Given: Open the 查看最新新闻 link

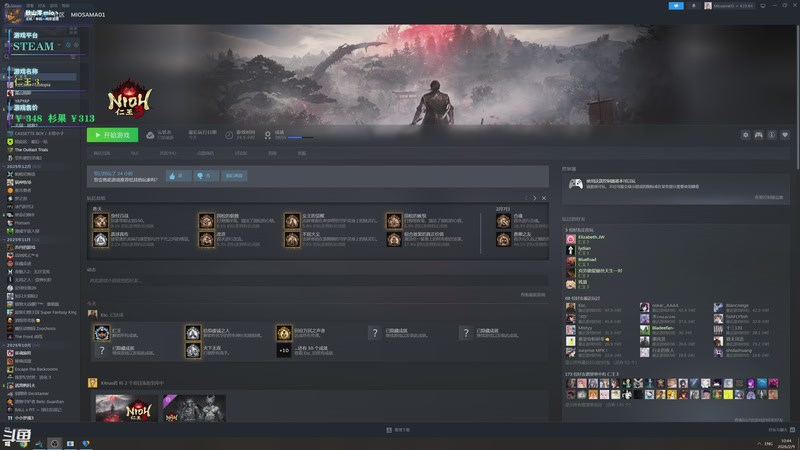Looking at the screenshot, I should pyautogui.click(x=533, y=295).
